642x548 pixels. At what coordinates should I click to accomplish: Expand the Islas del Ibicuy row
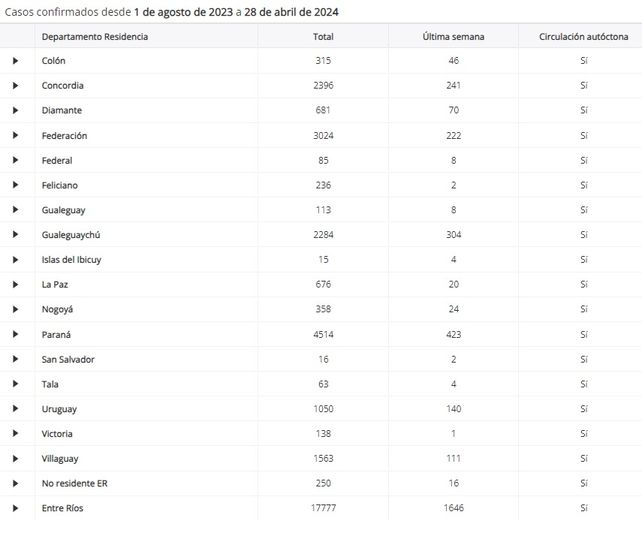coord(15,260)
